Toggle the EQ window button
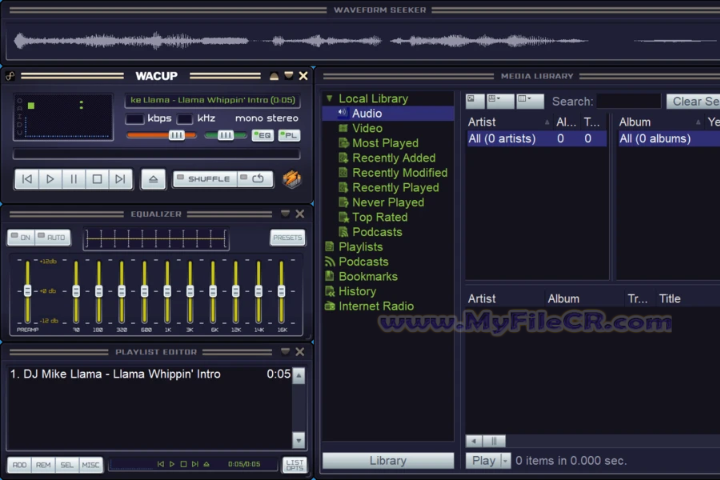This screenshot has height=480, width=720. (x=263, y=136)
